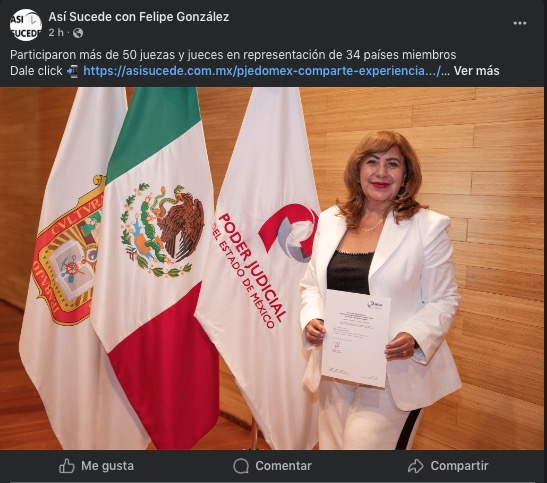The height and width of the screenshot is (483, 547).
Task: Open the three-dots post options menu
Action: pos(519,23)
